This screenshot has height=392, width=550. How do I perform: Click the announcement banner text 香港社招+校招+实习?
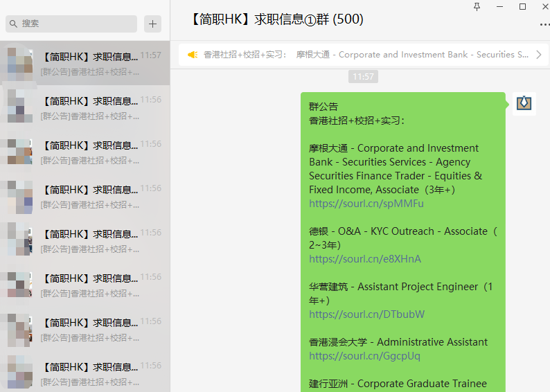click(x=245, y=55)
